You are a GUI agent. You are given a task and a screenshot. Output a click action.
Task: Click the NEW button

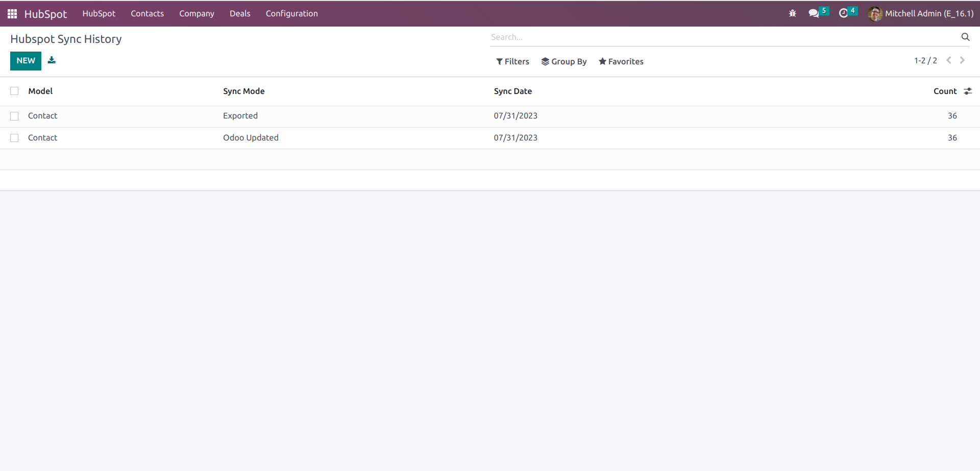tap(26, 61)
